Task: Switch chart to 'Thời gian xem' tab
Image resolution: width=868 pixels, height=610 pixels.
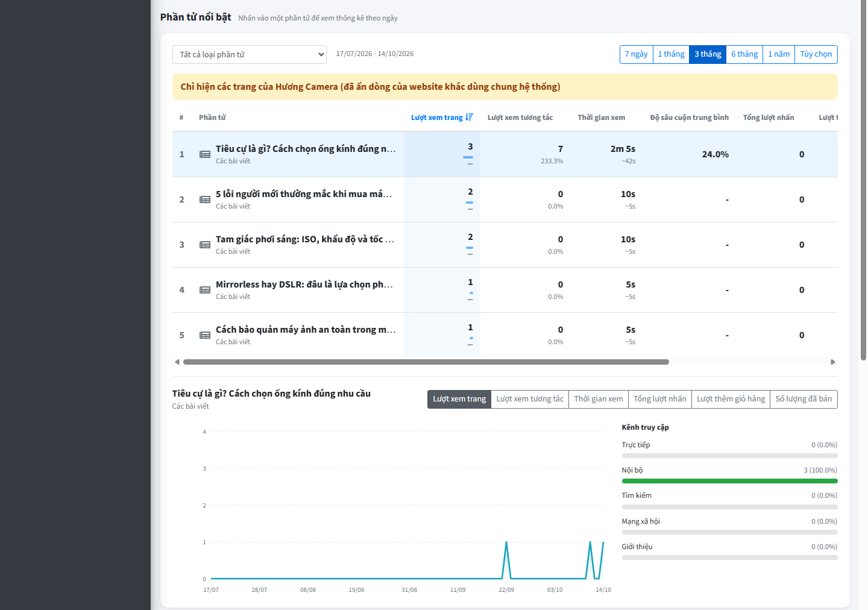Action: (x=599, y=399)
